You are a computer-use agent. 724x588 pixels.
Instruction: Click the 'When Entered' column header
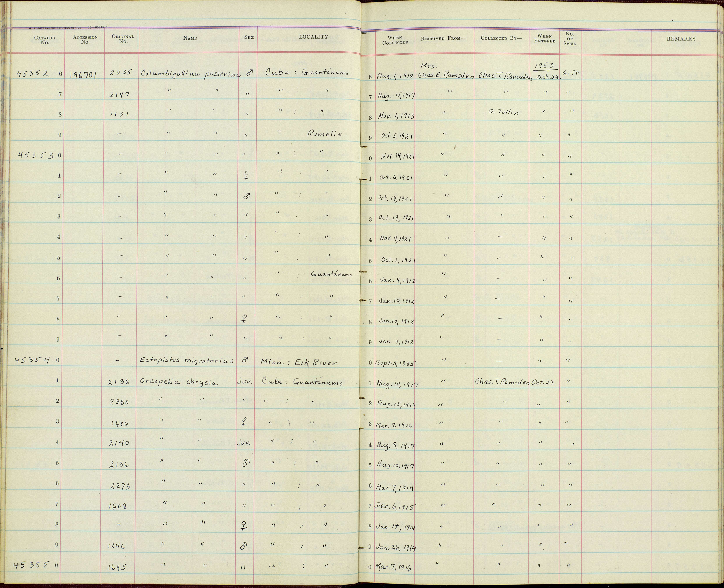click(545, 38)
